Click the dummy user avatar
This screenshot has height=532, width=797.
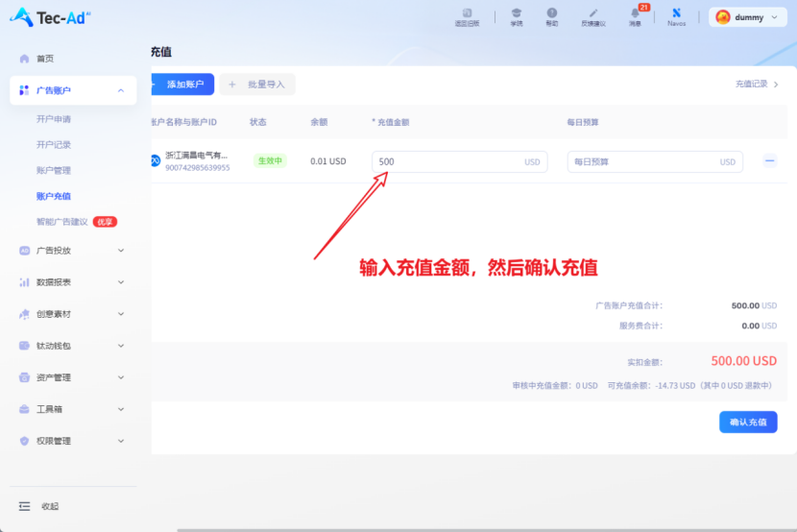[x=722, y=17]
